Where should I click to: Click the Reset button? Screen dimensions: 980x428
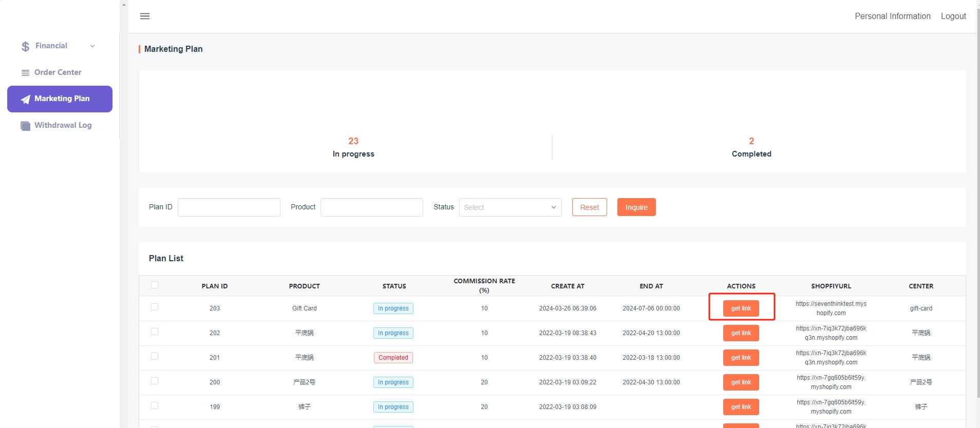coord(589,207)
